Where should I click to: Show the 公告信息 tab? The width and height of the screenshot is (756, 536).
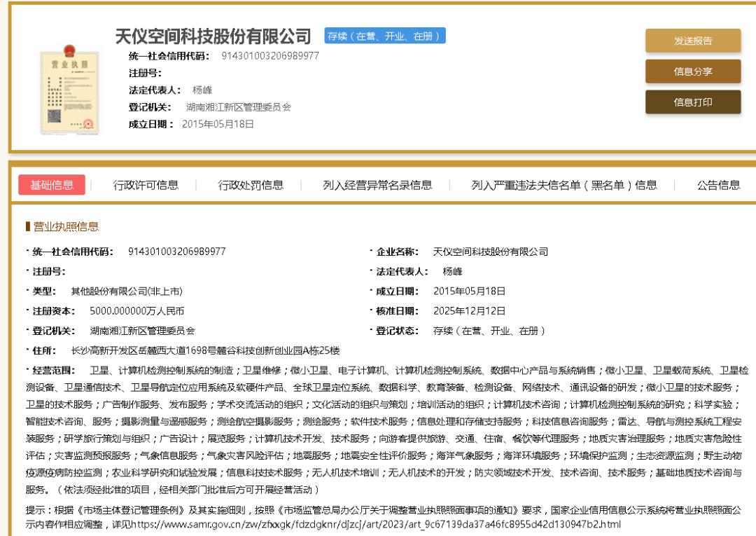click(718, 185)
